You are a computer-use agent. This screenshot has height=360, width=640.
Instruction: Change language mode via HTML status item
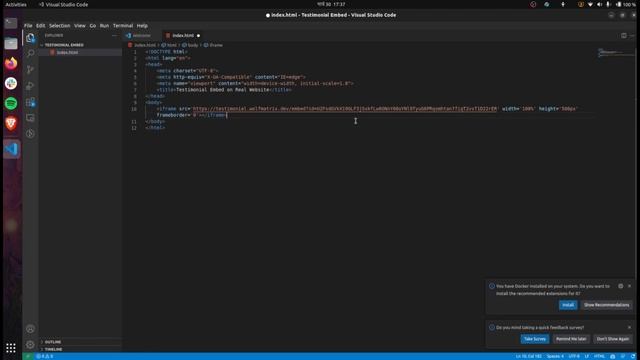coord(599,356)
